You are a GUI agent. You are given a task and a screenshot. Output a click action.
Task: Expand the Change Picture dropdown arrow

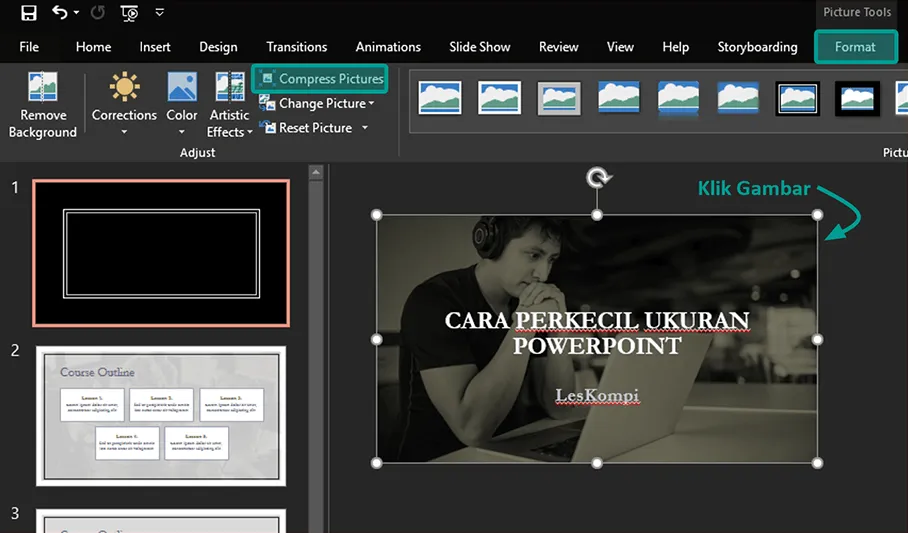pos(371,104)
